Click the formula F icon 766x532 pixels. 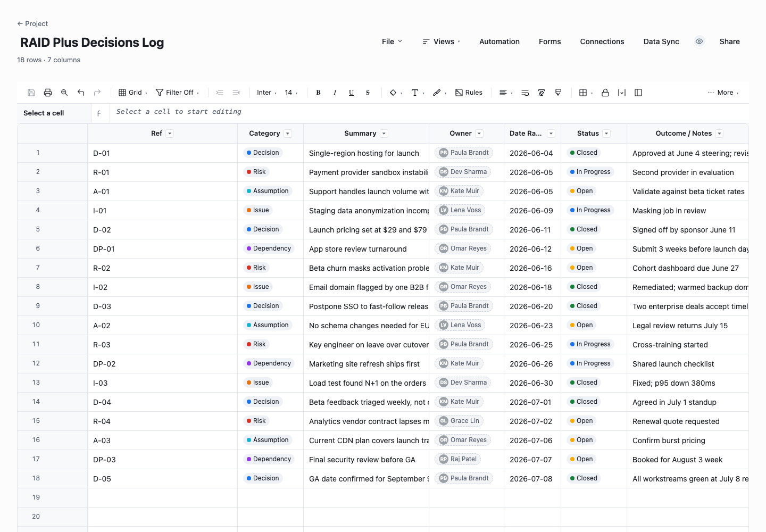(99, 113)
